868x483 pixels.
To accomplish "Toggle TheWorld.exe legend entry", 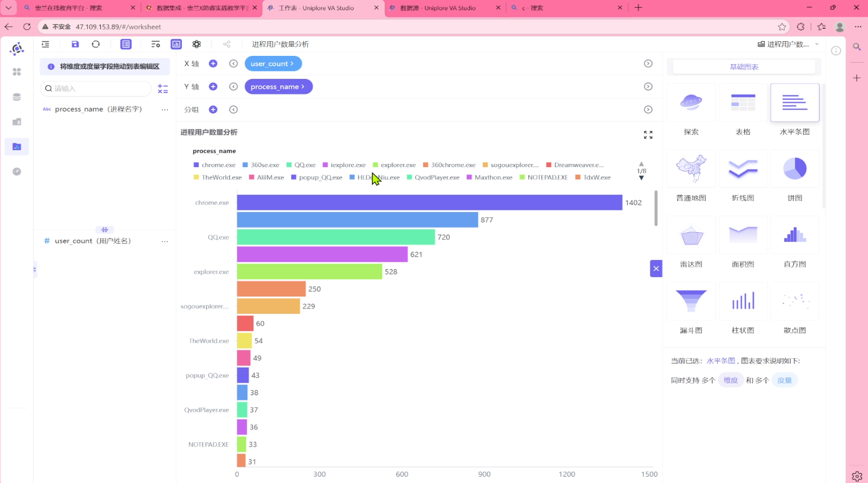I will point(217,178).
